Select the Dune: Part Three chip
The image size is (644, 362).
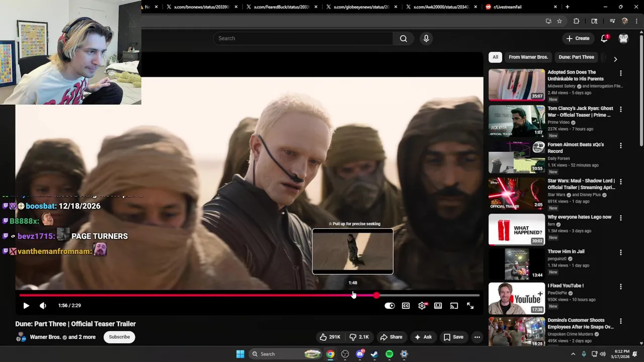click(576, 57)
